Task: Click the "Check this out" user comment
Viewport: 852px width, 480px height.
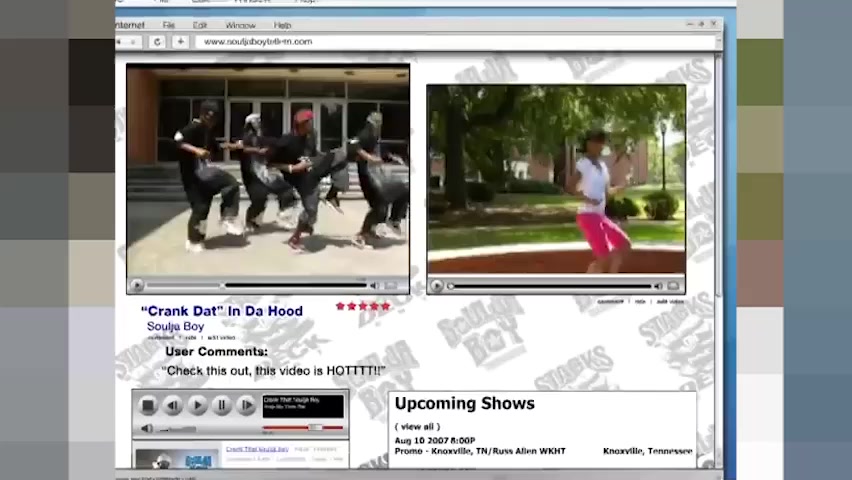Action: click(x=273, y=371)
